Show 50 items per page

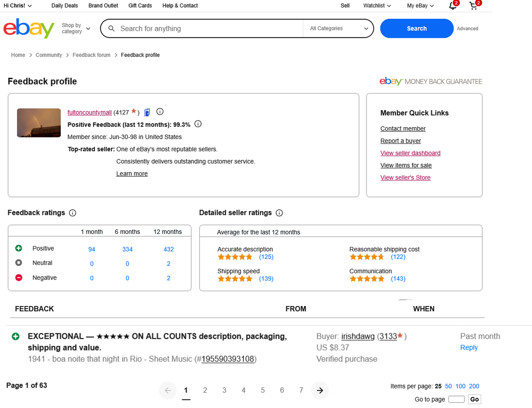pos(448,386)
